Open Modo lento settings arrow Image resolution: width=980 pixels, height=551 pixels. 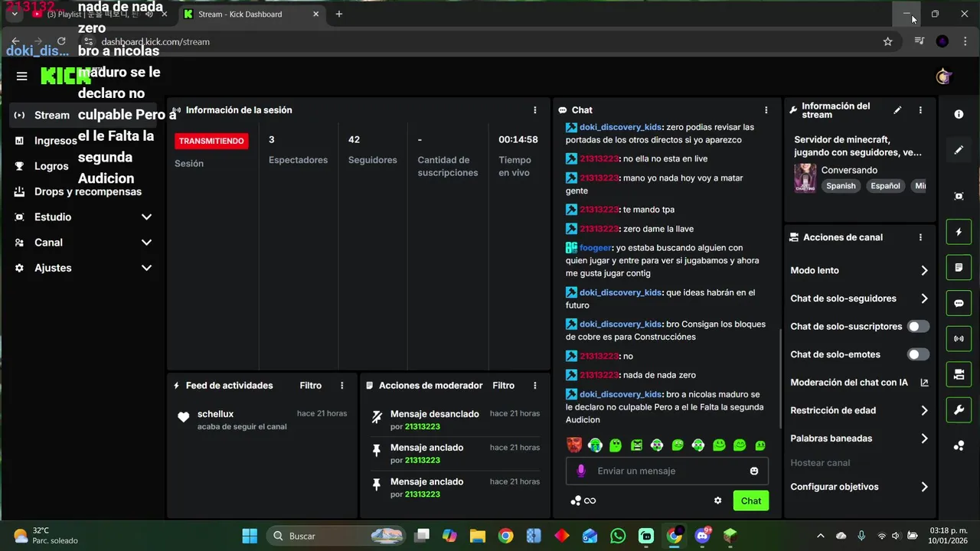click(x=924, y=270)
